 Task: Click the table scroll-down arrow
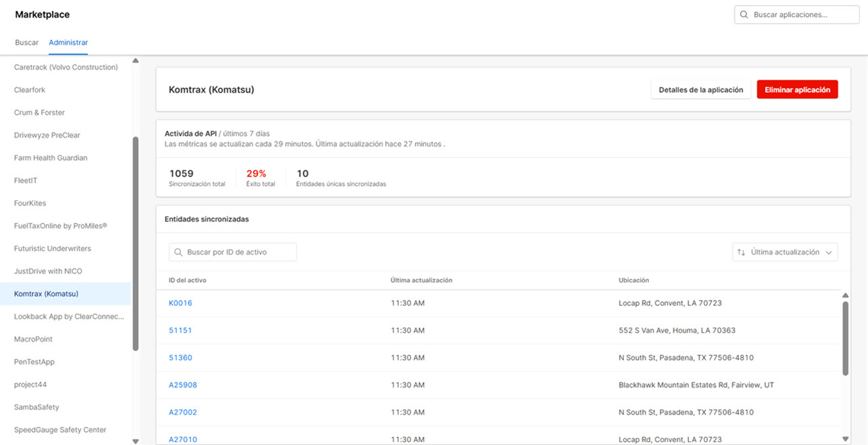(845, 439)
